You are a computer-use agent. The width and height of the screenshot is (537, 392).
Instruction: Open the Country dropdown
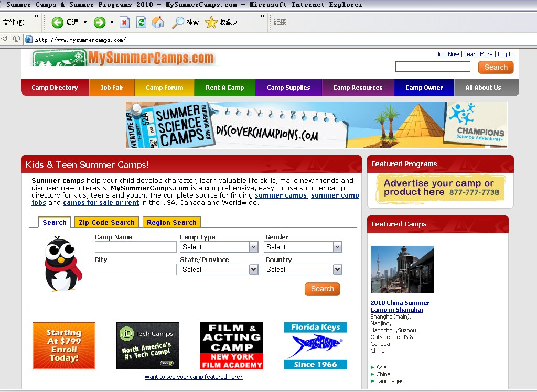tap(303, 269)
